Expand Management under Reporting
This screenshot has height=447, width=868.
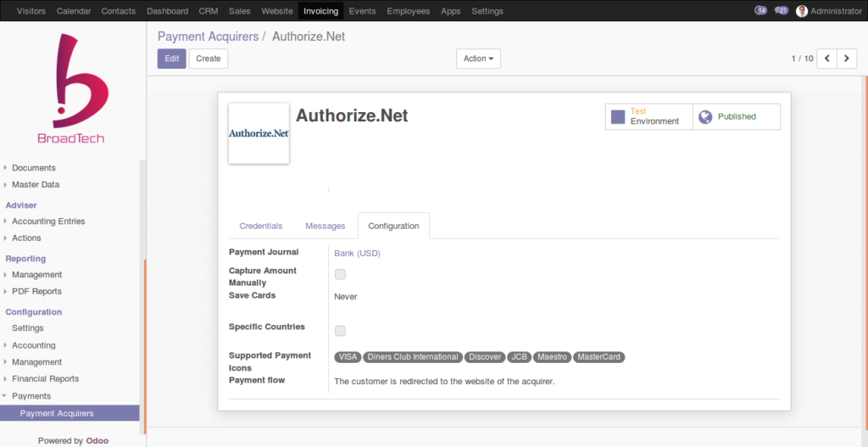click(x=37, y=275)
